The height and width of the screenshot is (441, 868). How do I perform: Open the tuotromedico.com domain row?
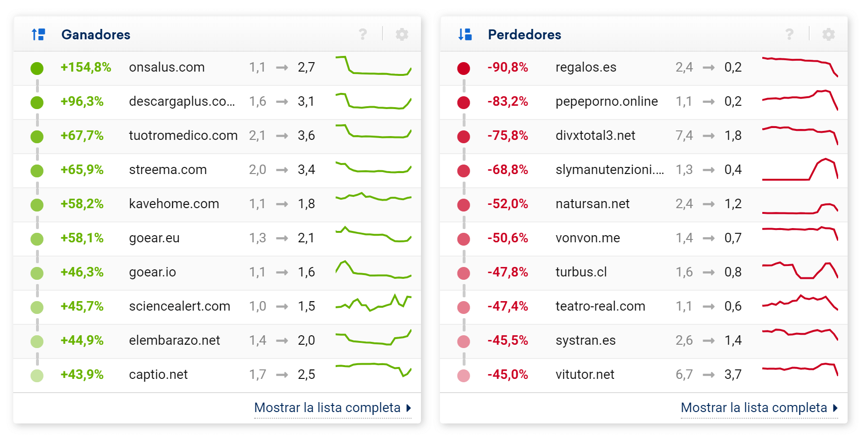coord(183,136)
